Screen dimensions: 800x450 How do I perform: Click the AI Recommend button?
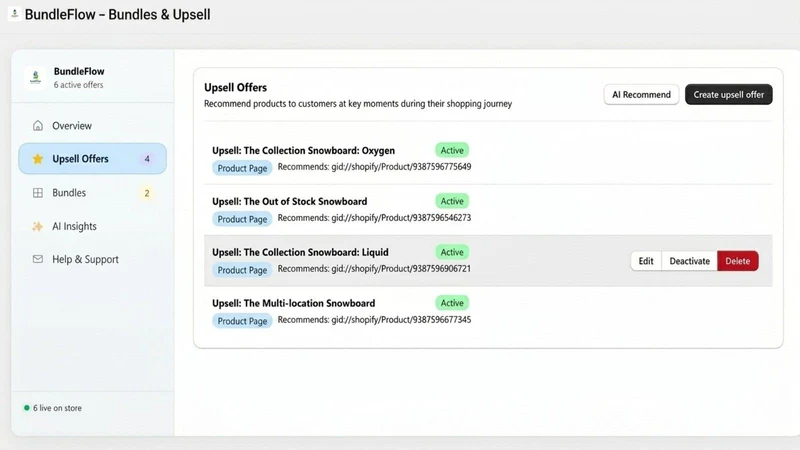[641, 94]
